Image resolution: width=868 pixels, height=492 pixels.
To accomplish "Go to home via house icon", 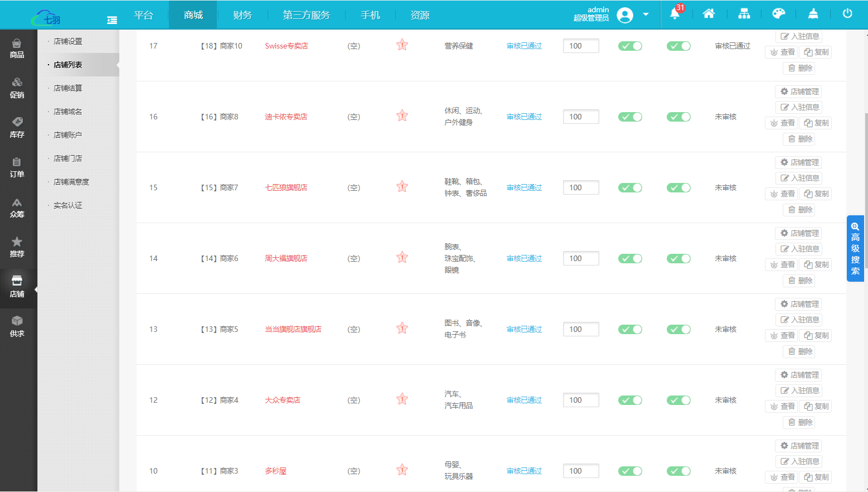I will 709,14.
